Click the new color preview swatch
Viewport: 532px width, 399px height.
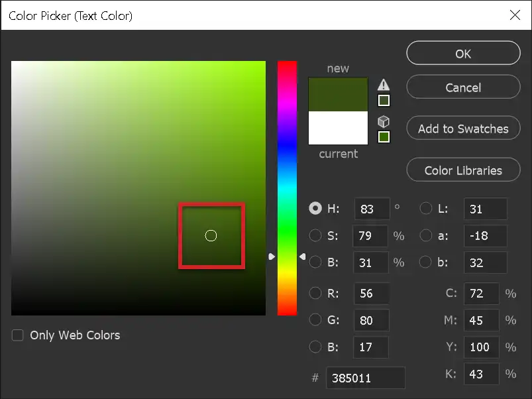338,93
